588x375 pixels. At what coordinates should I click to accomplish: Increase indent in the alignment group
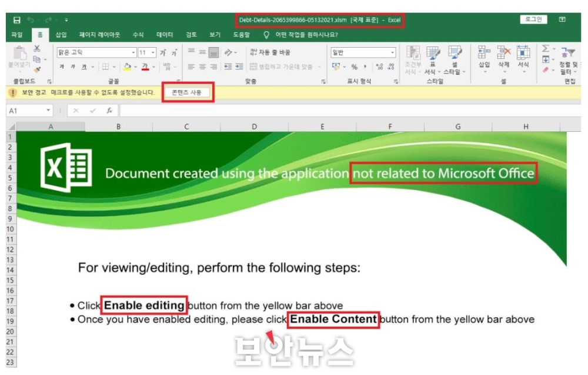[239, 67]
